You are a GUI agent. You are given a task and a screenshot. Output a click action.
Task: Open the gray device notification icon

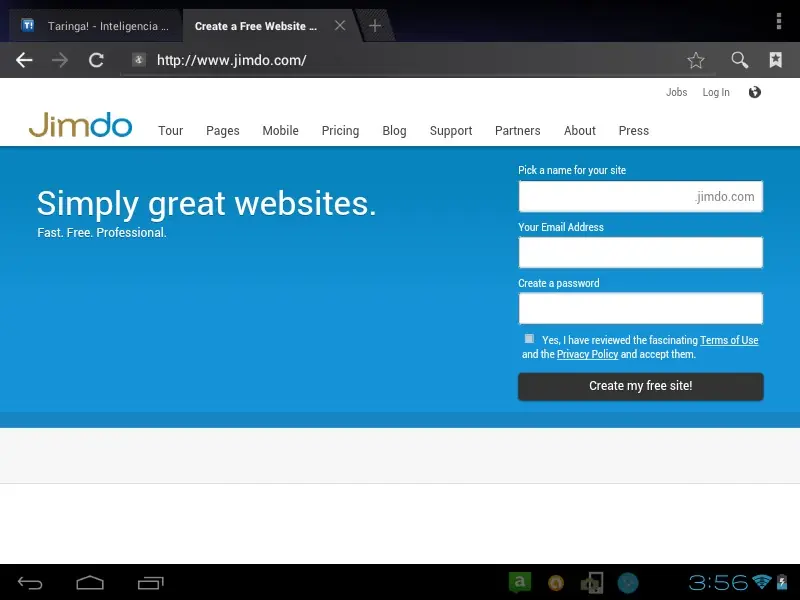[x=592, y=583]
